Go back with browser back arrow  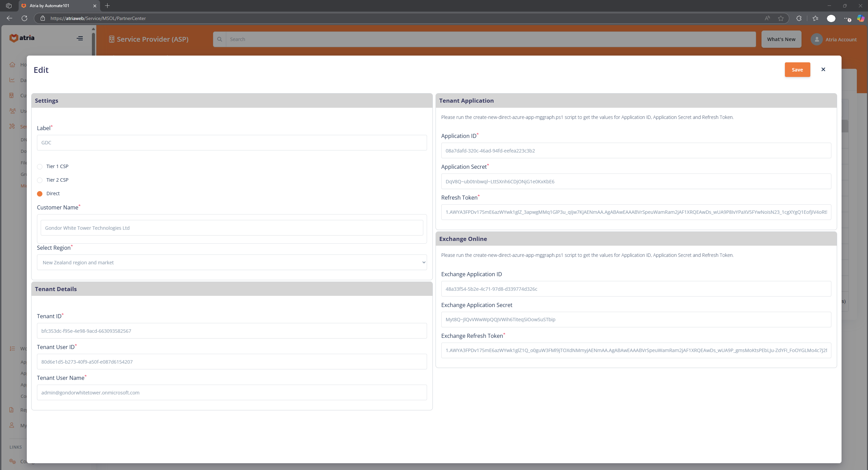pyautogui.click(x=9, y=18)
